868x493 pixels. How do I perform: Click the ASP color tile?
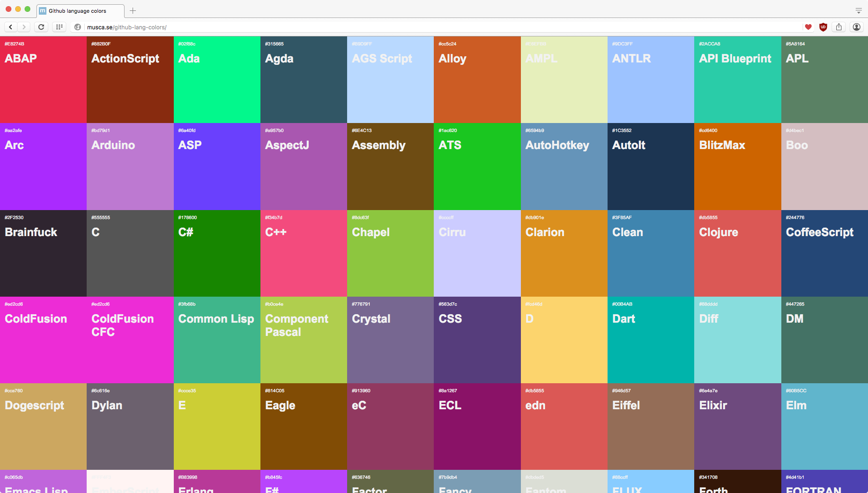217,167
